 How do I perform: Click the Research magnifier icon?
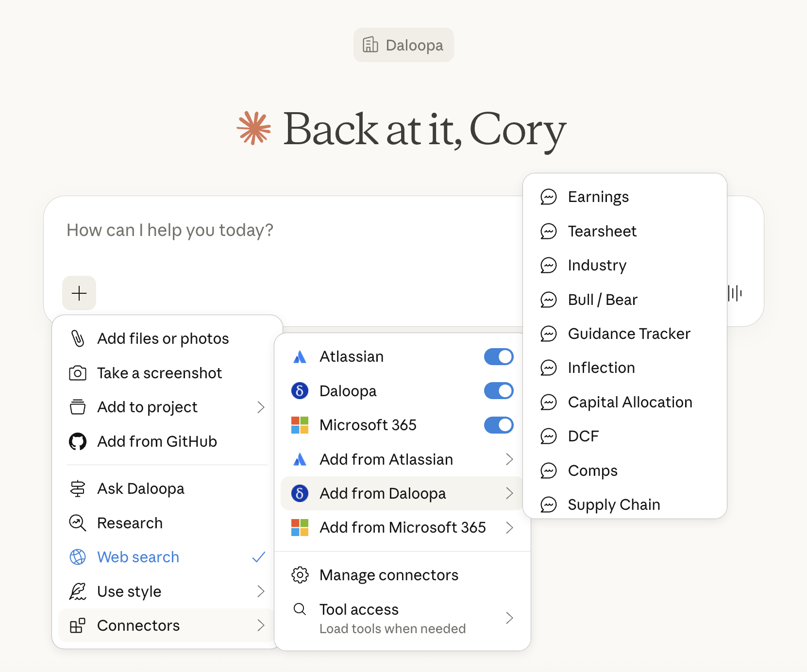coord(78,523)
